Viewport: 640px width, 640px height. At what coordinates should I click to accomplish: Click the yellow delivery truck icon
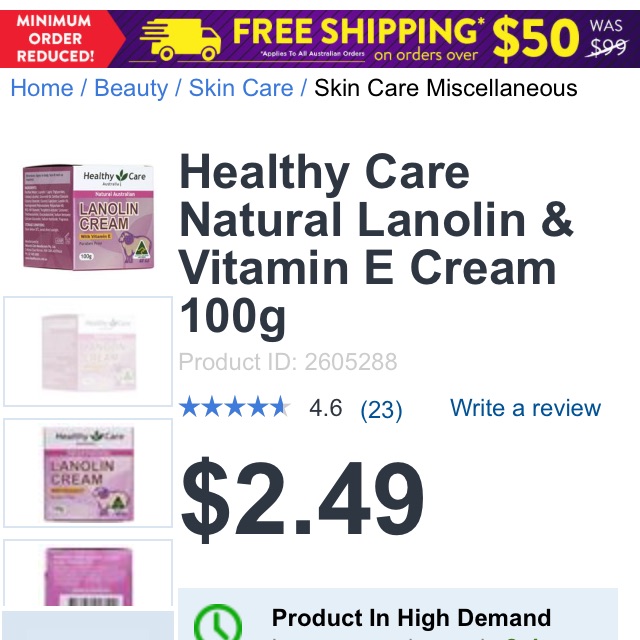click(180, 40)
